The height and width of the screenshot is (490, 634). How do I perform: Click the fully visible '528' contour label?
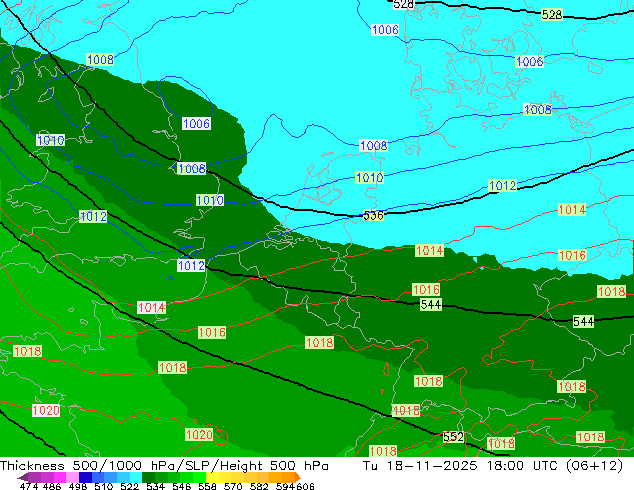[x=552, y=15]
